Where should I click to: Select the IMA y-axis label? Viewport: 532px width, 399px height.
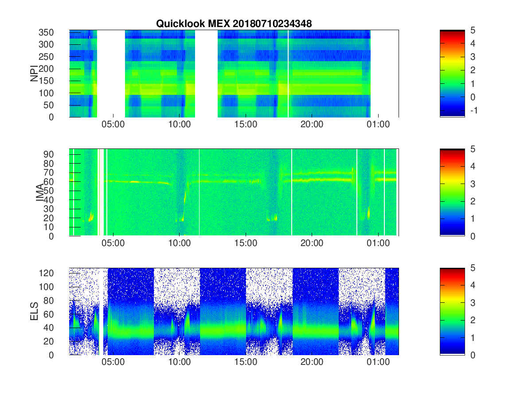click(39, 193)
